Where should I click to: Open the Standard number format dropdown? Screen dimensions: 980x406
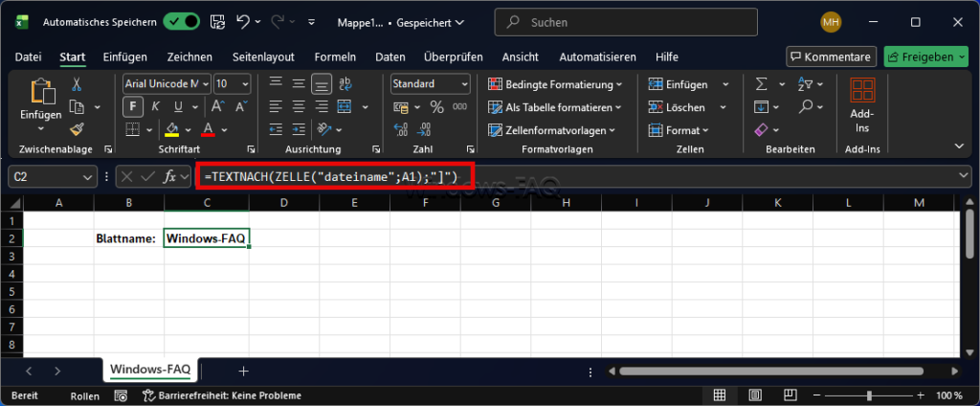(464, 84)
